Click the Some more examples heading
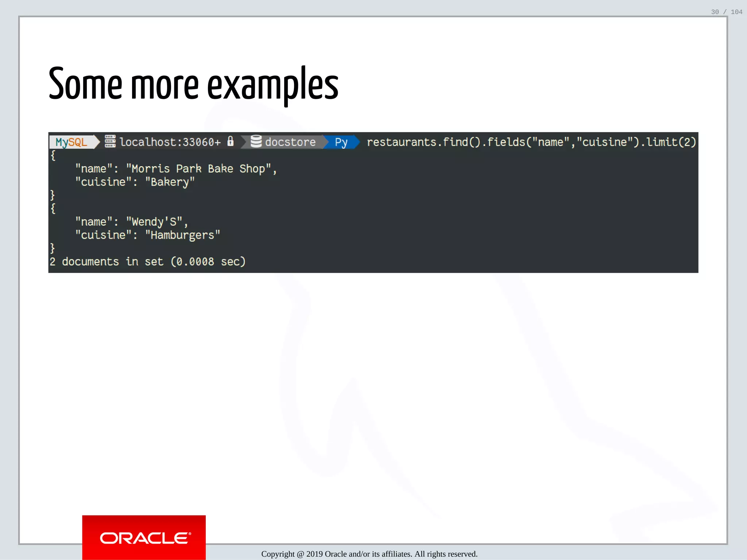Viewport: 747px width, 560px height. tap(193, 85)
